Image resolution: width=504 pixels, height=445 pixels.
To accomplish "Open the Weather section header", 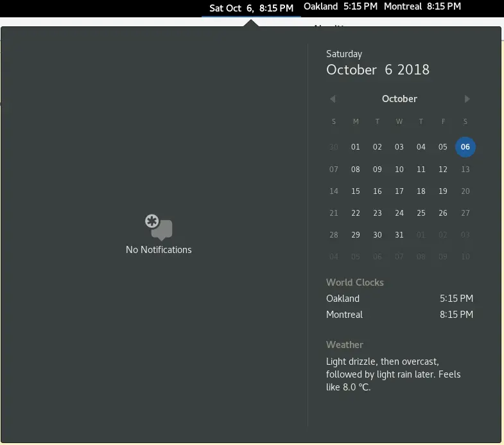I will (345, 345).
